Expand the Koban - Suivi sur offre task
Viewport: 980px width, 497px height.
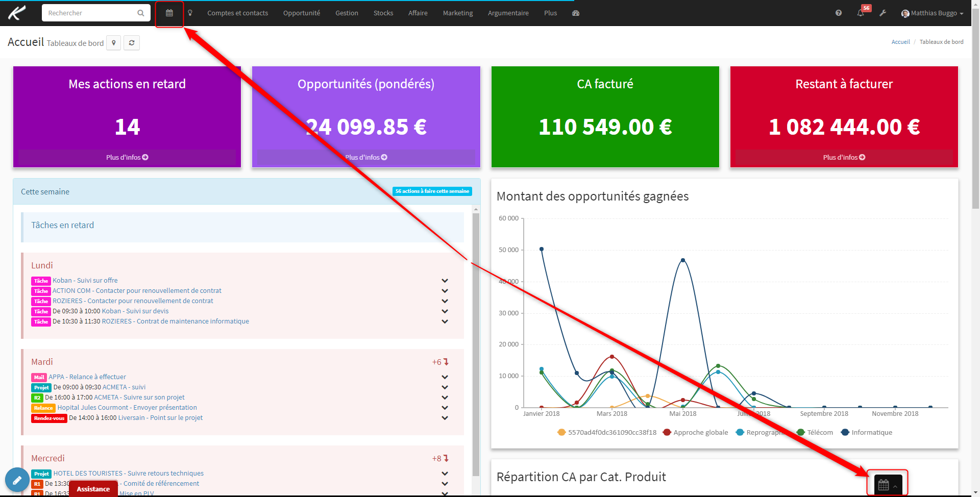[x=445, y=281]
